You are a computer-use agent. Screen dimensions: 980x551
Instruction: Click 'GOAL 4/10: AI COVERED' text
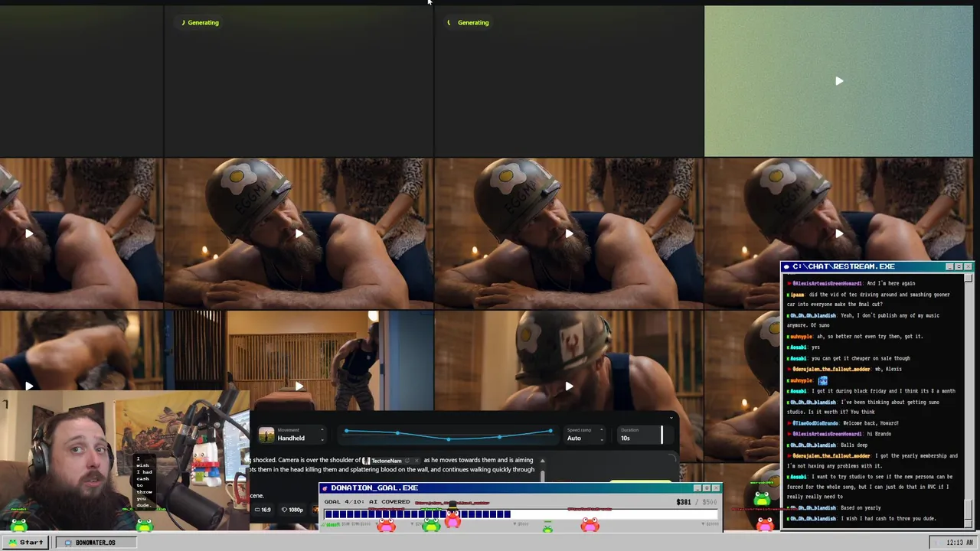(x=367, y=502)
